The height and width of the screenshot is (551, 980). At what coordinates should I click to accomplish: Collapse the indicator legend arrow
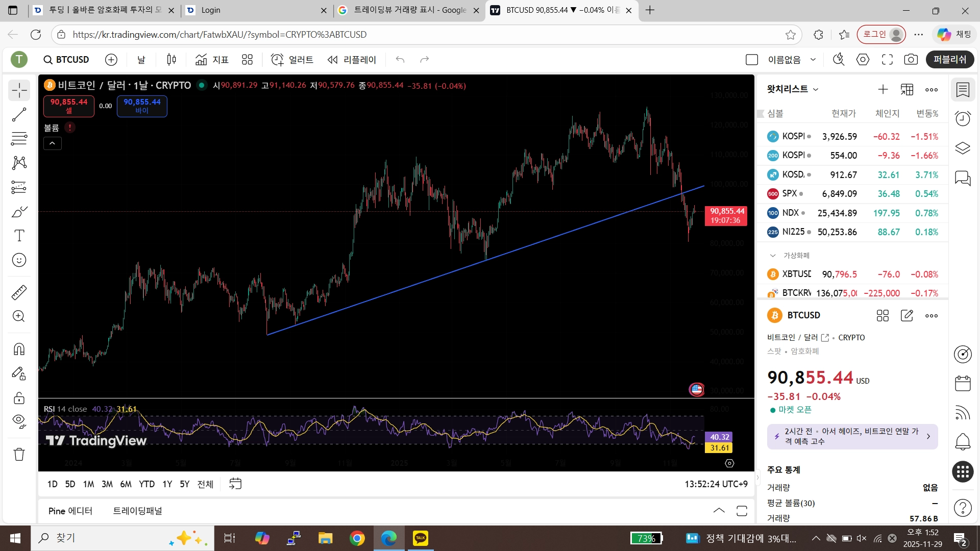click(52, 143)
